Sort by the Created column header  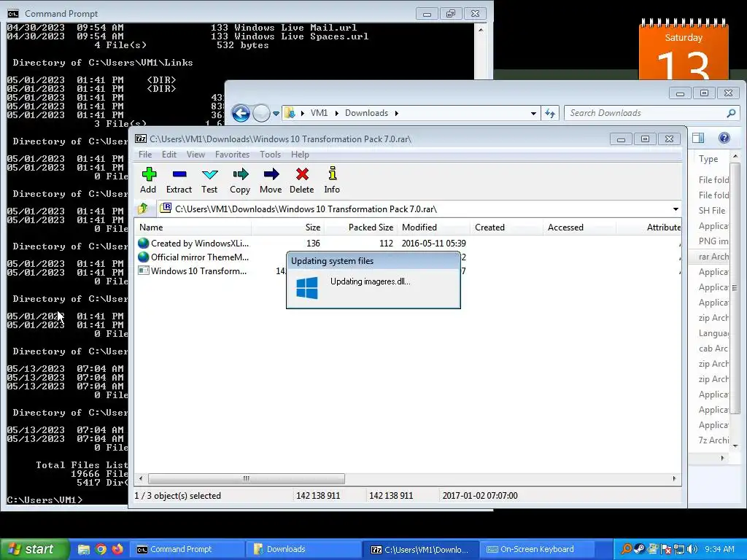point(506,227)
